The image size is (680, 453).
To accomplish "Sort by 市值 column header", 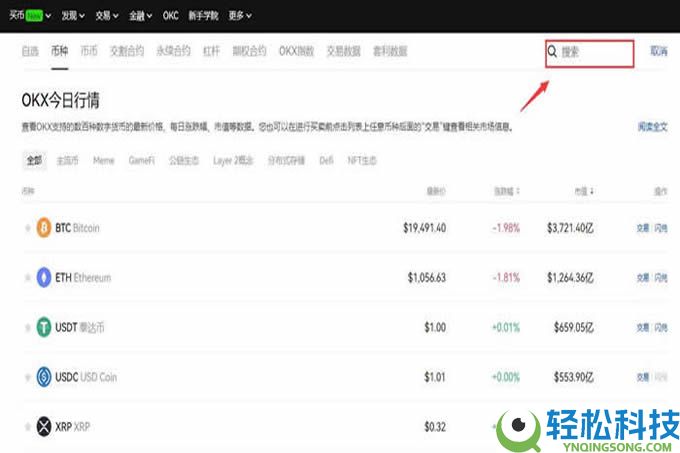I will (584, 191).
